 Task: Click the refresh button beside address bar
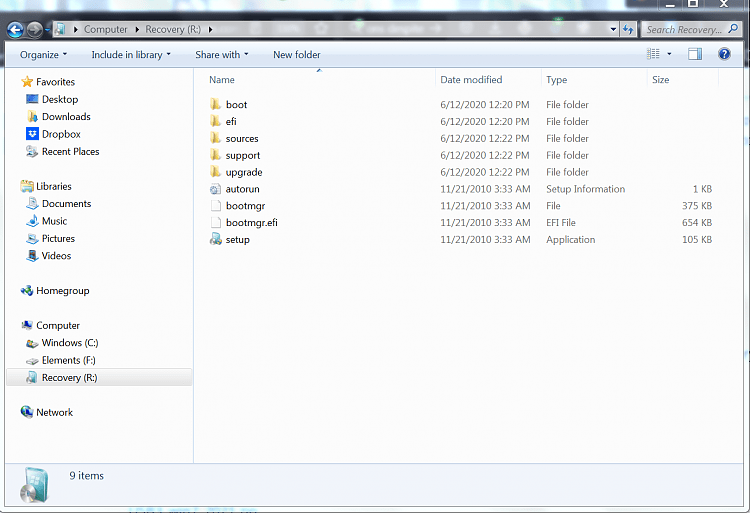pos(628,30)
